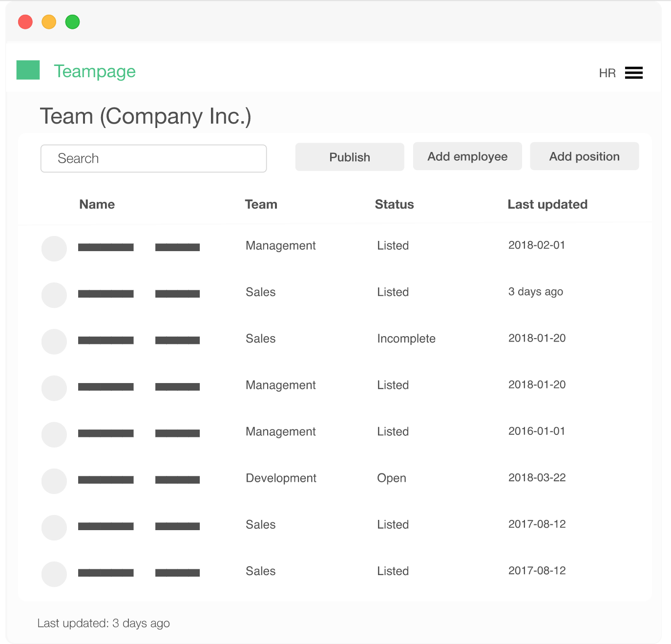
Task: Click the avatar in the 2018-02-01 row
Action: click(x=54, y=249)
